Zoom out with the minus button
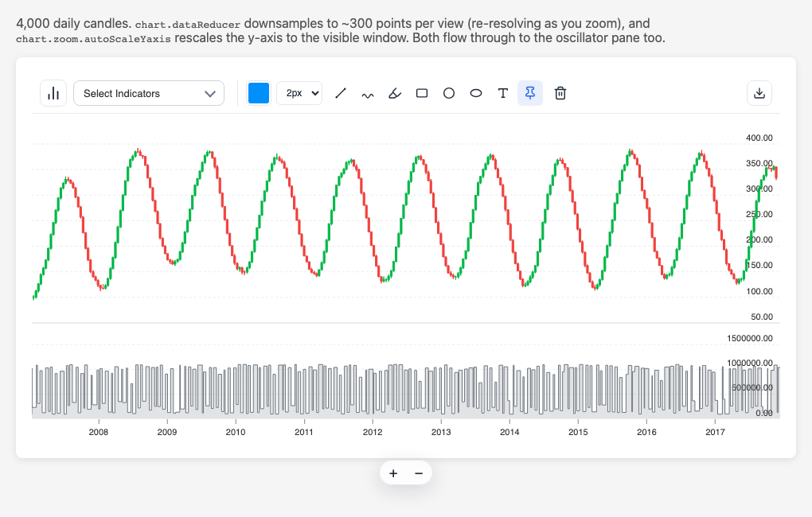This screenshot has height=517, width=812. pos(419,473)
